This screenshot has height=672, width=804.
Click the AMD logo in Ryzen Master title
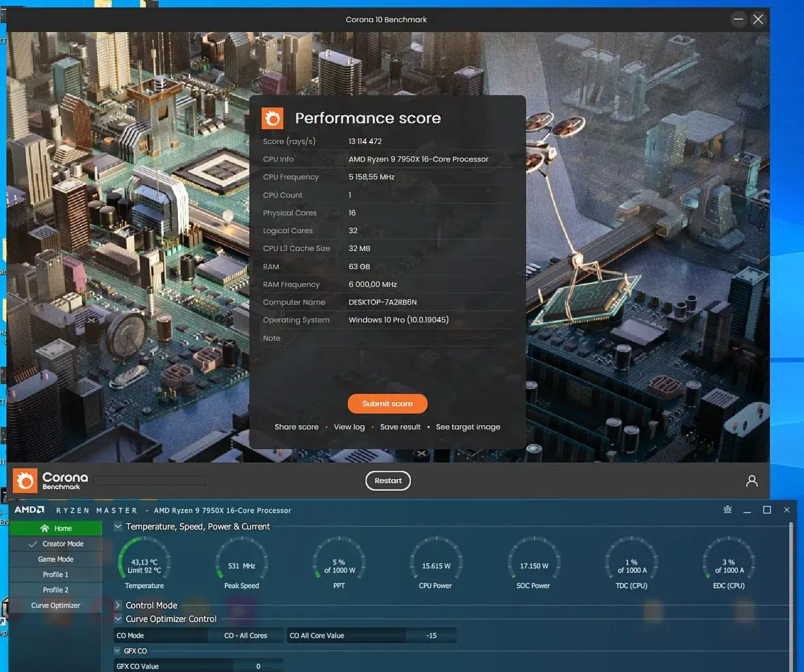pos(29,510)
